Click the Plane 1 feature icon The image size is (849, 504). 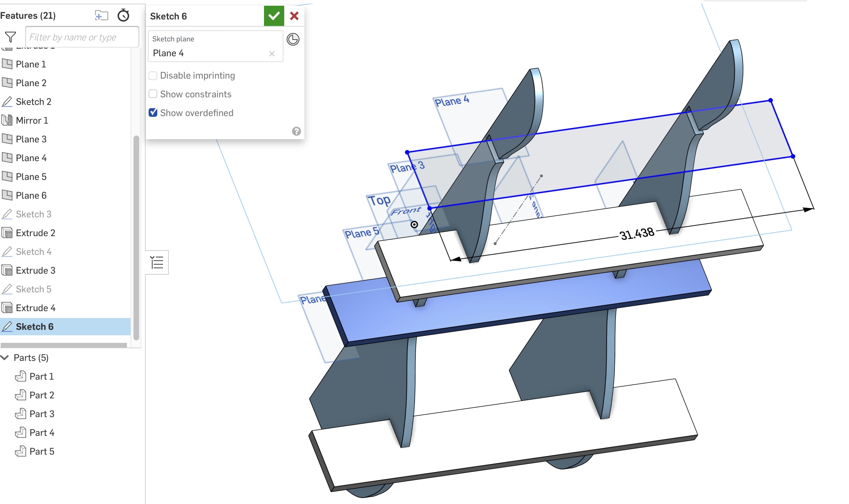[x=7, y=64]
